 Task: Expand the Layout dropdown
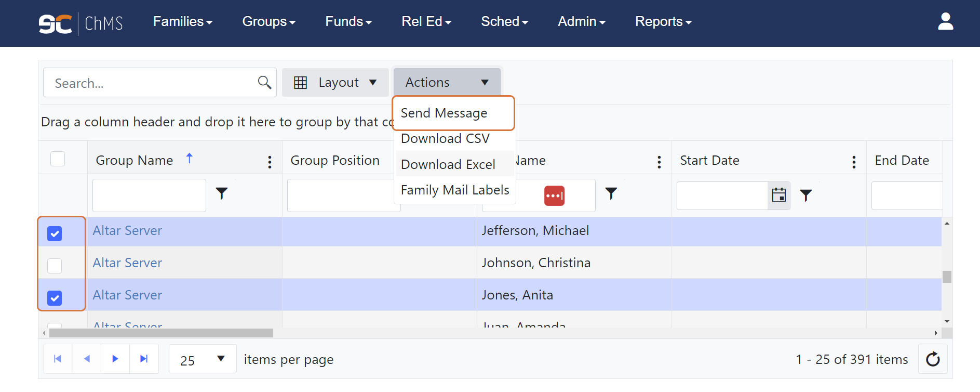(x=335, y=82)
